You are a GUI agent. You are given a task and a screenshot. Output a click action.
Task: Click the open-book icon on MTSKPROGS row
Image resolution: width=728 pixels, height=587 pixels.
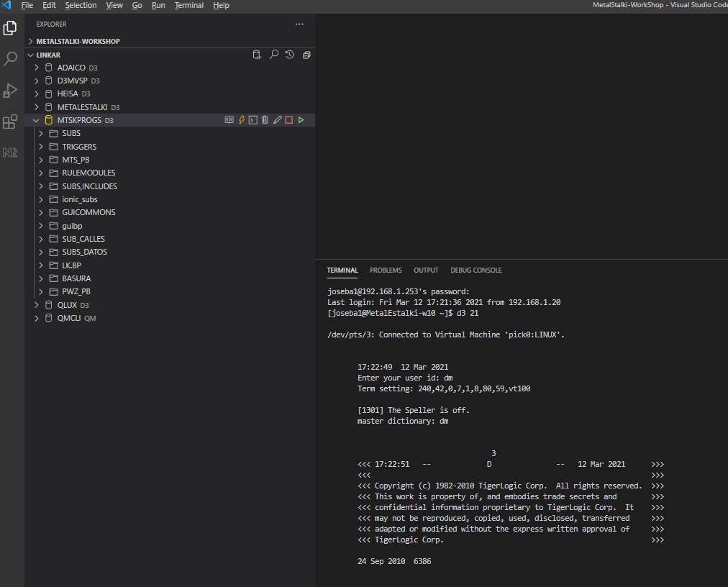[229, 120]
